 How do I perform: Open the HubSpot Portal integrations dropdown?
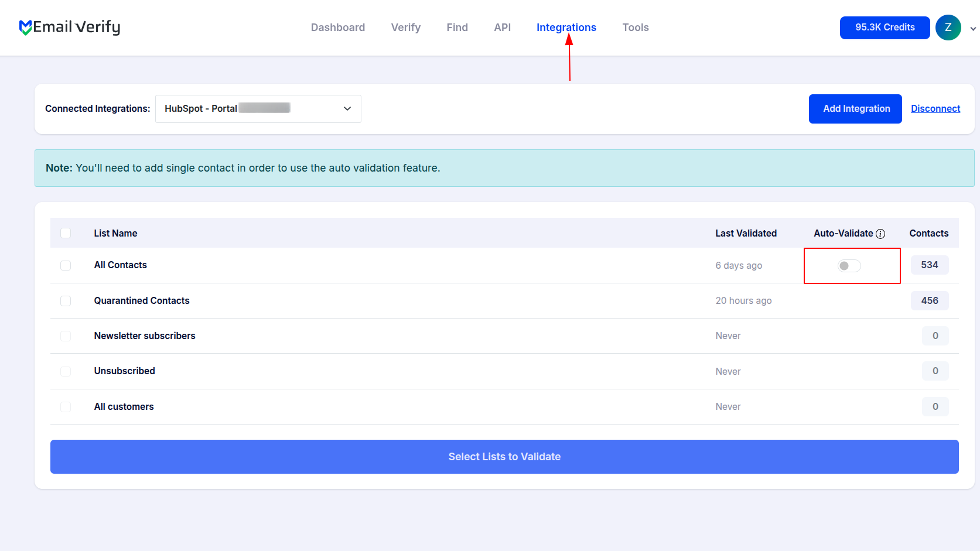258,108
